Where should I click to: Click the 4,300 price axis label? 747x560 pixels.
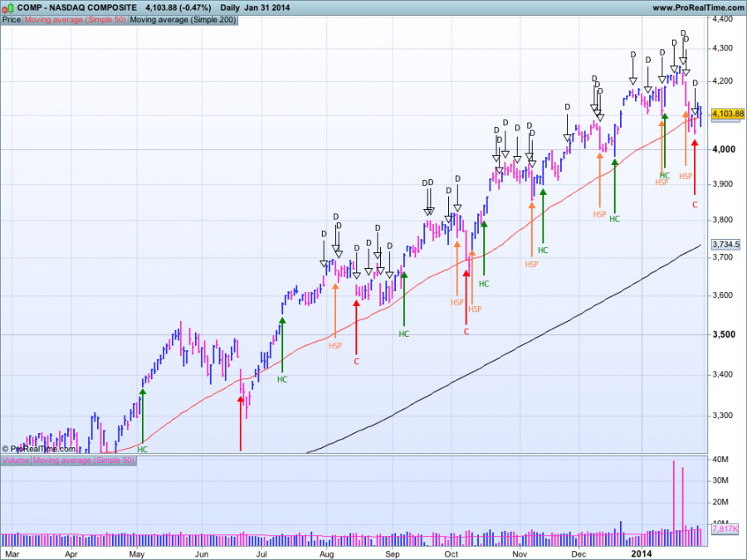[x=723, y=48]
